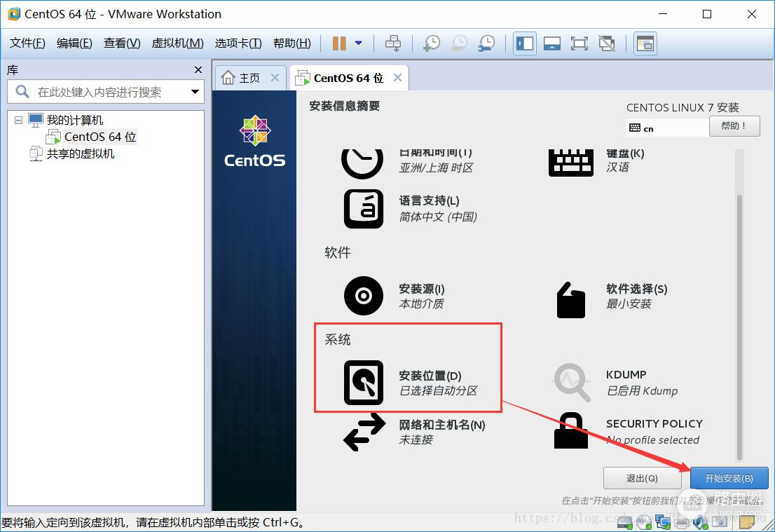
Task: Toggle the thumbnail bar view button
Action: 551,43
